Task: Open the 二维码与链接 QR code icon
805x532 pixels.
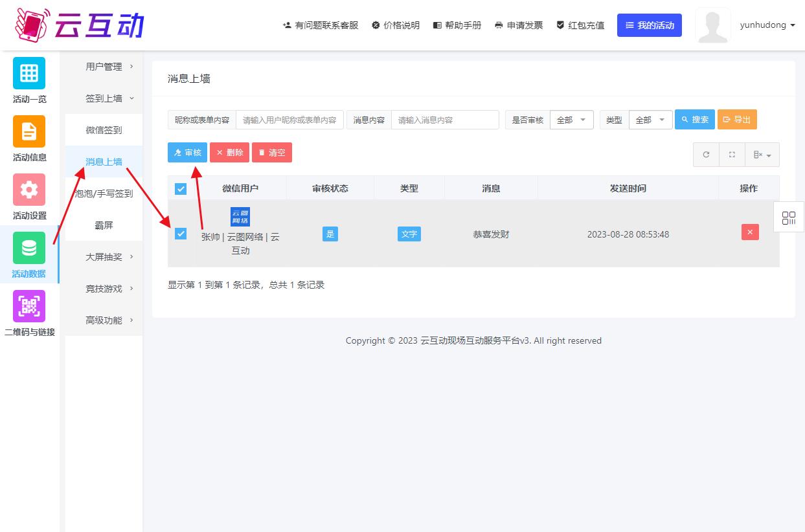Action: [x=29, y=306]
